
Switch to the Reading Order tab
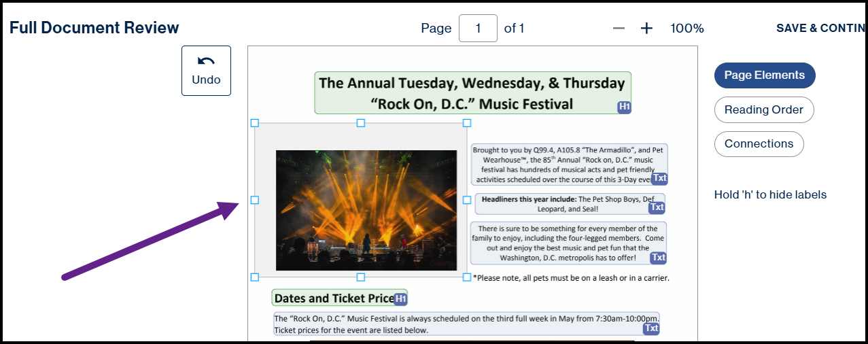[764, 109]
